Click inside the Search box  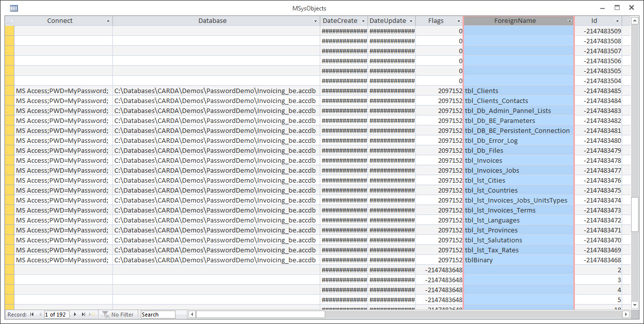pyautogui.click(x=158, y=314)
